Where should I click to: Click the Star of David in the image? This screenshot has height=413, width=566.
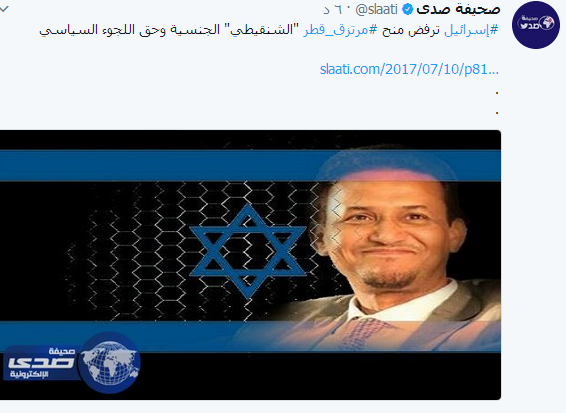248,250
